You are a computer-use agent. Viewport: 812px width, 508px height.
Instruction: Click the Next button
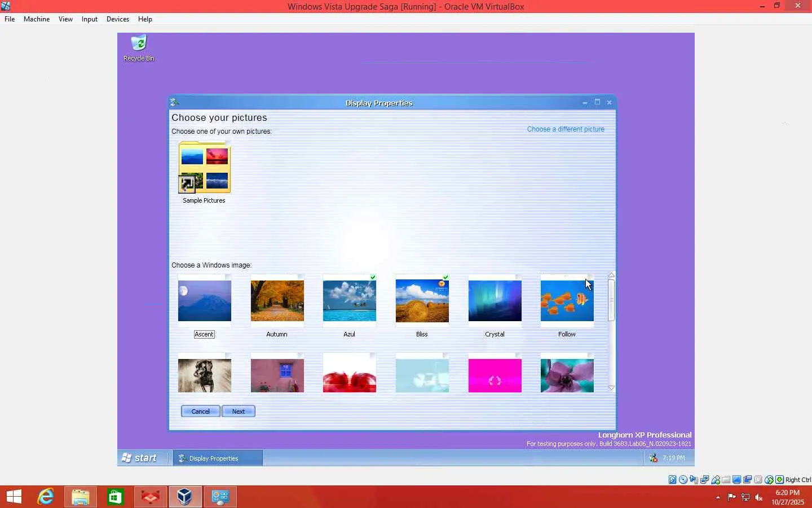(239, 411)
